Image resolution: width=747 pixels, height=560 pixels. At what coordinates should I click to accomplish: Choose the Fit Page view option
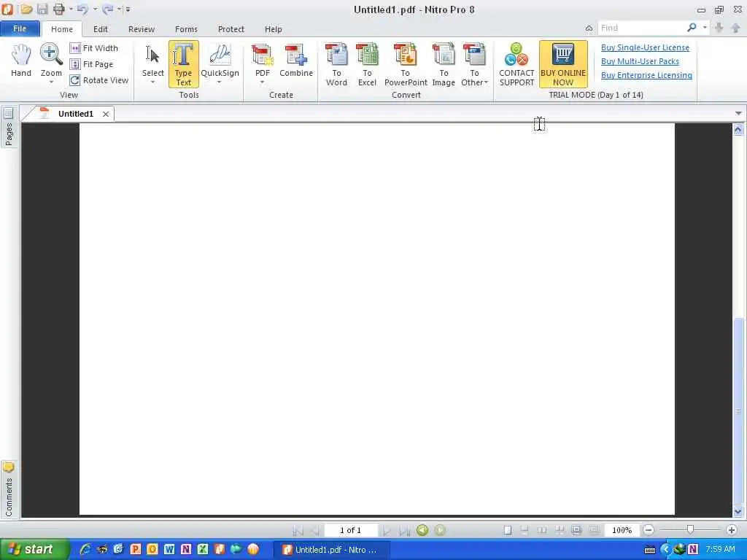[x=91, y=64]
